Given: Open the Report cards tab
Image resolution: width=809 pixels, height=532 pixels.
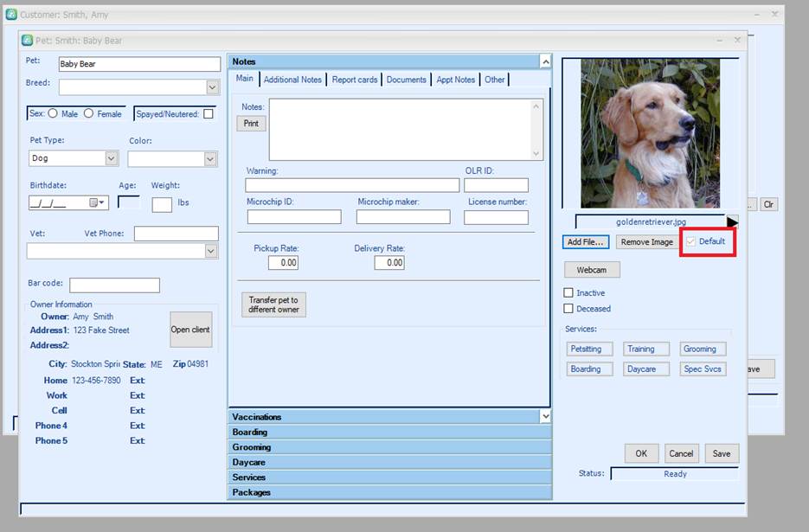Looking at the screenshot, I should pyautogui.click(x=355, y=80).
